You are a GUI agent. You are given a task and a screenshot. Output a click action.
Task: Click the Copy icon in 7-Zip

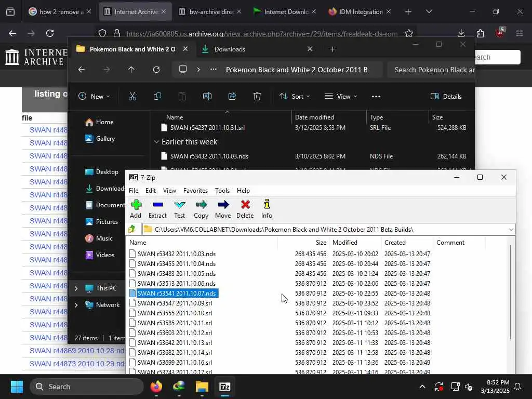coord(201,209)
